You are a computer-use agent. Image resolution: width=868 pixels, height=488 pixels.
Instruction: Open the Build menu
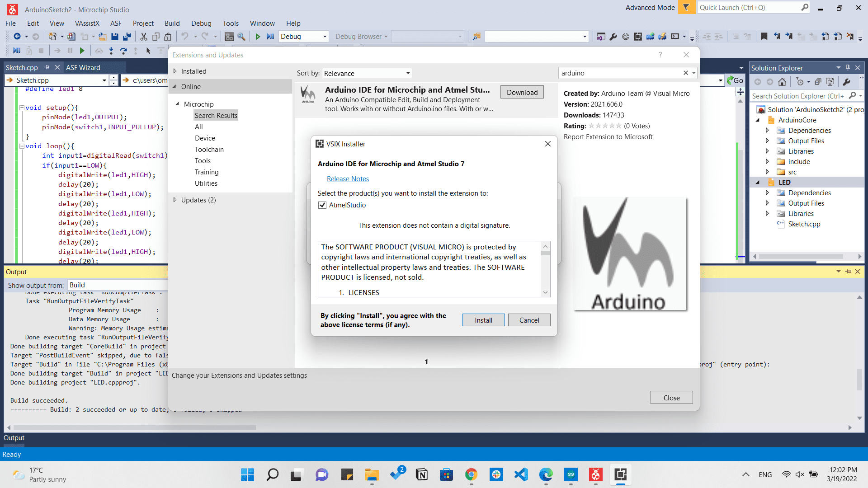[172, 23]
